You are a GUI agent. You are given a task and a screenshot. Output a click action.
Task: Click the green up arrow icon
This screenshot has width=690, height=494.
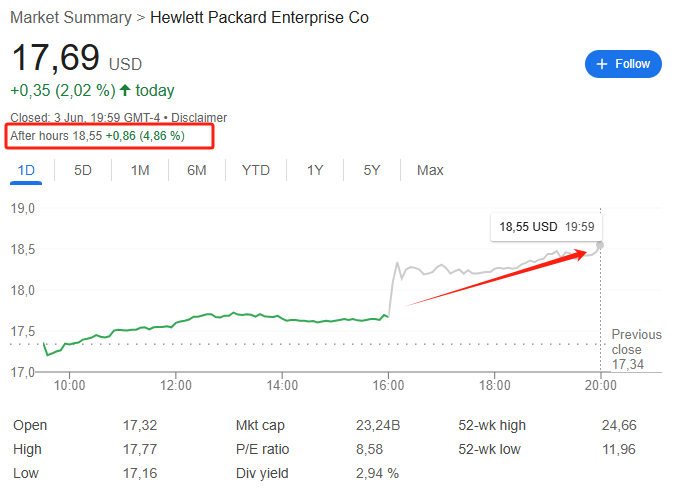(125, 91)
